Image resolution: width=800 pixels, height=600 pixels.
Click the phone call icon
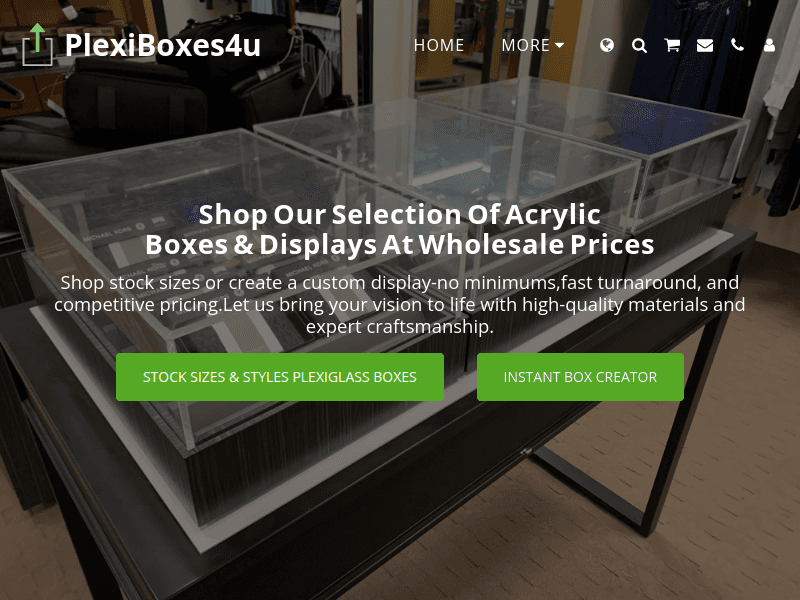pyautogui.click(x=737, y=45)
